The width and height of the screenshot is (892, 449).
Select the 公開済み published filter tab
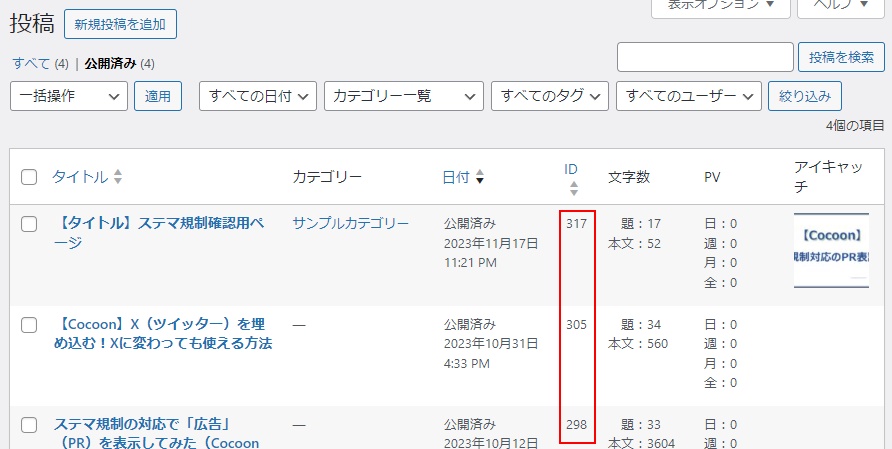[110, 63]
